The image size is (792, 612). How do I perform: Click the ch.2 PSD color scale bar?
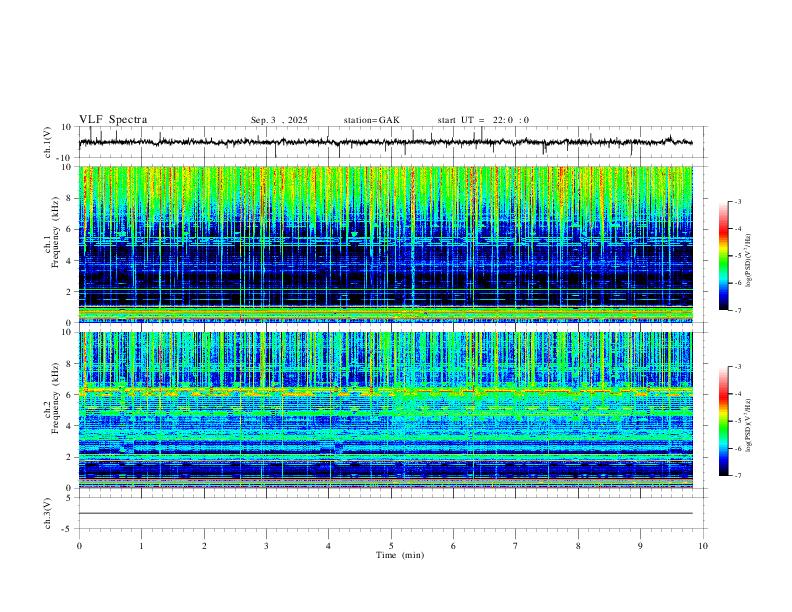click(x=724, y=421)
